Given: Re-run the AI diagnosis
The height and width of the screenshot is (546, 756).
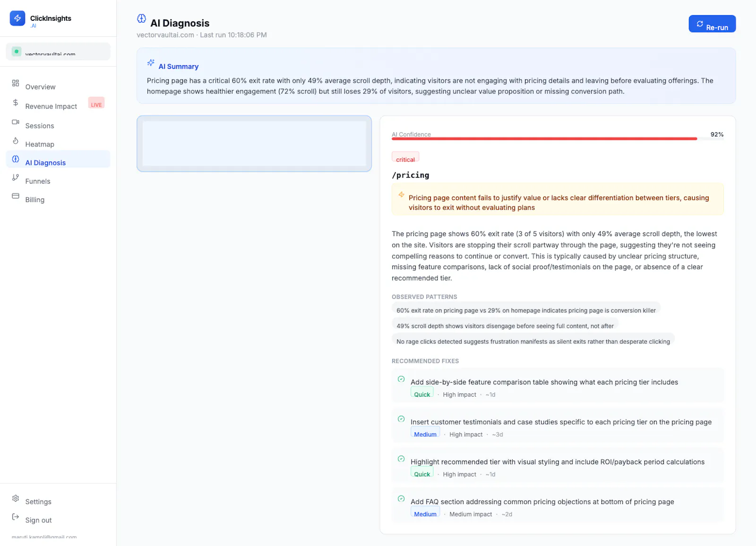Looking at the screenshot, I should tap(712, 24).
